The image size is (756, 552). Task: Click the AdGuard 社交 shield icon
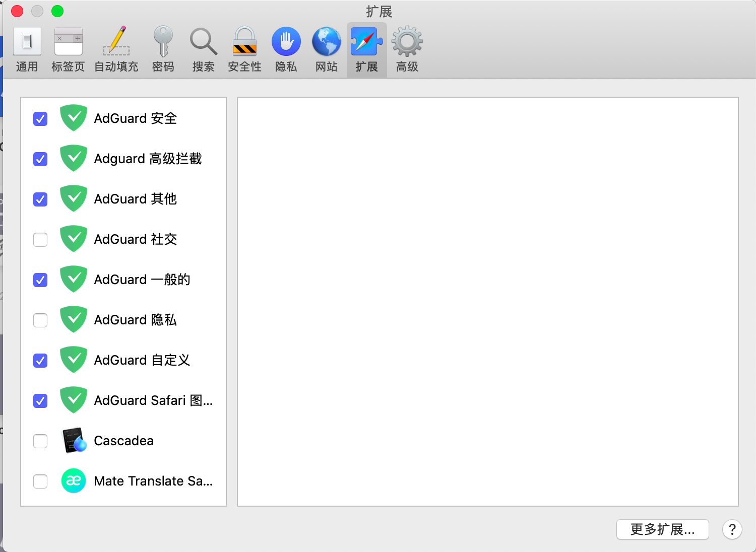pyautogui.click(x=74, y=239)
